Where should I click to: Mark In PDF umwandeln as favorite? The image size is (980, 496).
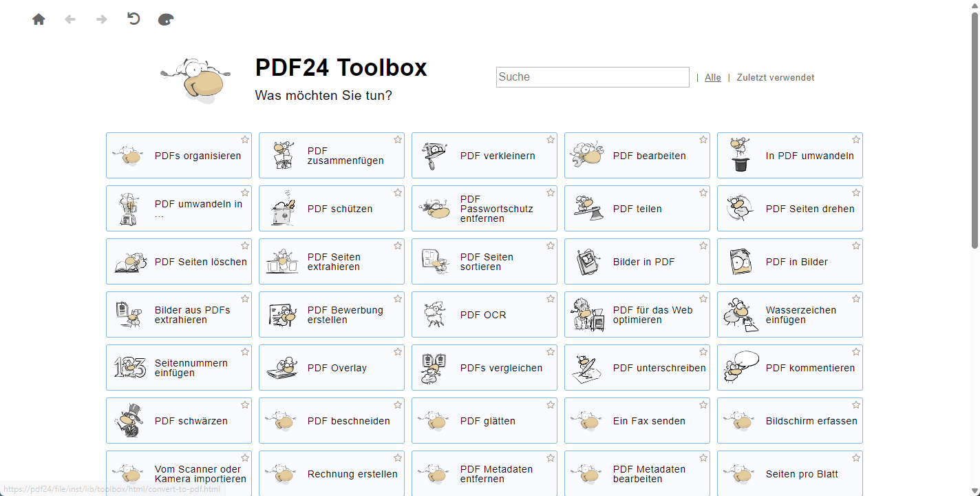(x=856, y=140)
